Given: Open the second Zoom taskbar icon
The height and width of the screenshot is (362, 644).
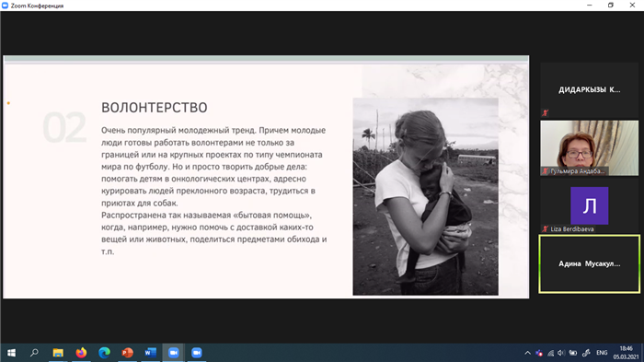Looking at the screenshot, I should click(x=197, y=353).
